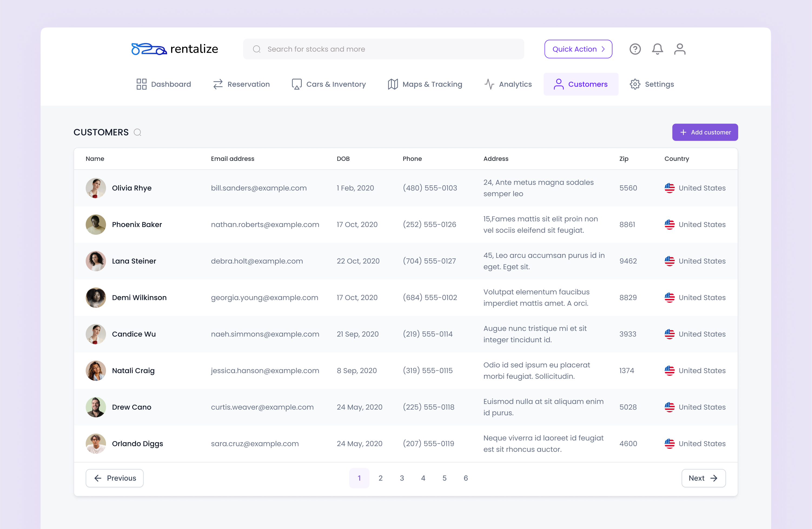Open the help question mark icon
Viewport: 812px width, 529px height.
635,49
